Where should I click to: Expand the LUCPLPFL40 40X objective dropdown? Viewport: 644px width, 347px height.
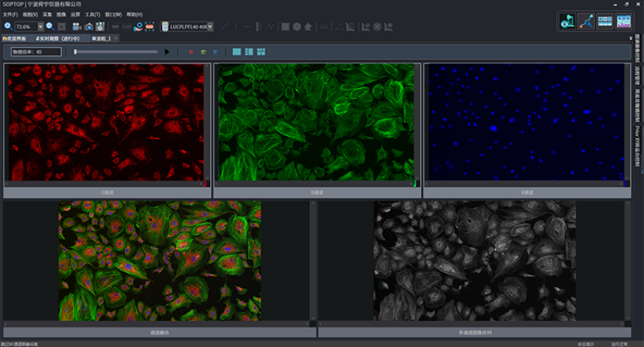click(210, 26)
